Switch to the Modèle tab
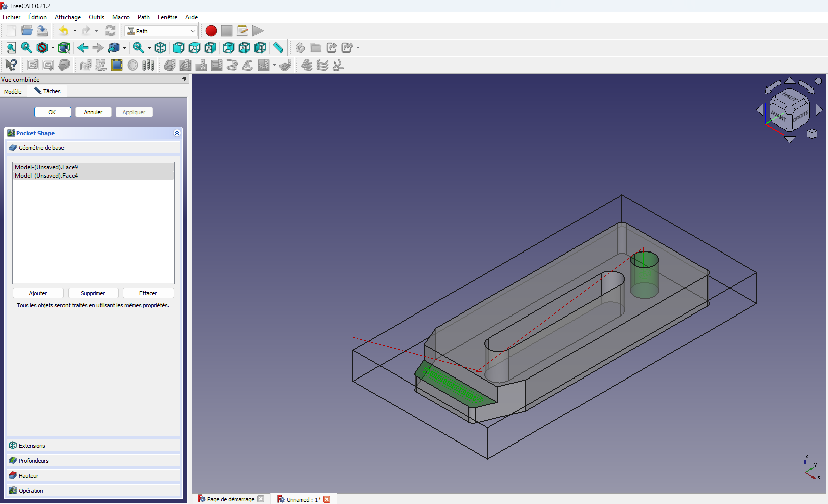This screenshot has height=504, width=828. (x=13, y=91)
